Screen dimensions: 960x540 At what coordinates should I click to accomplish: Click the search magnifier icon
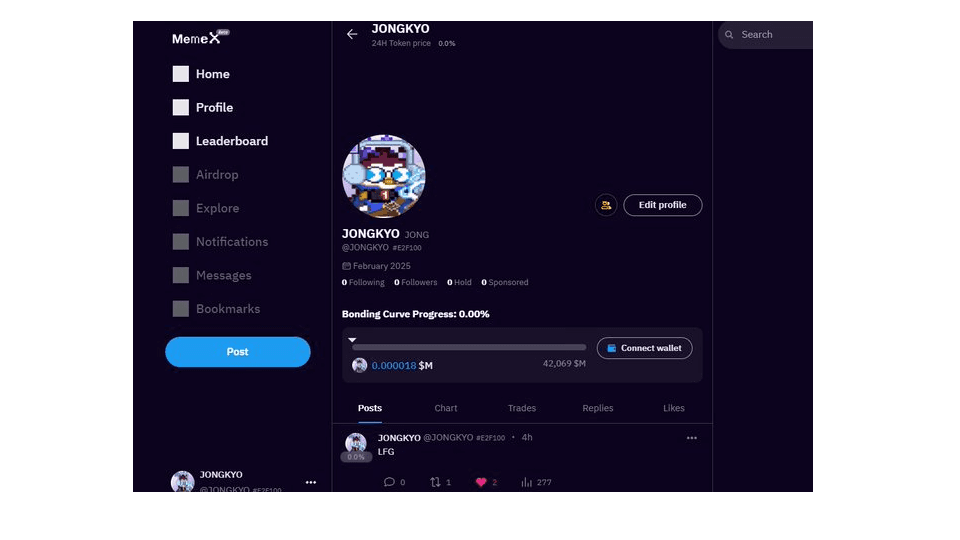[x=730, y=35]
